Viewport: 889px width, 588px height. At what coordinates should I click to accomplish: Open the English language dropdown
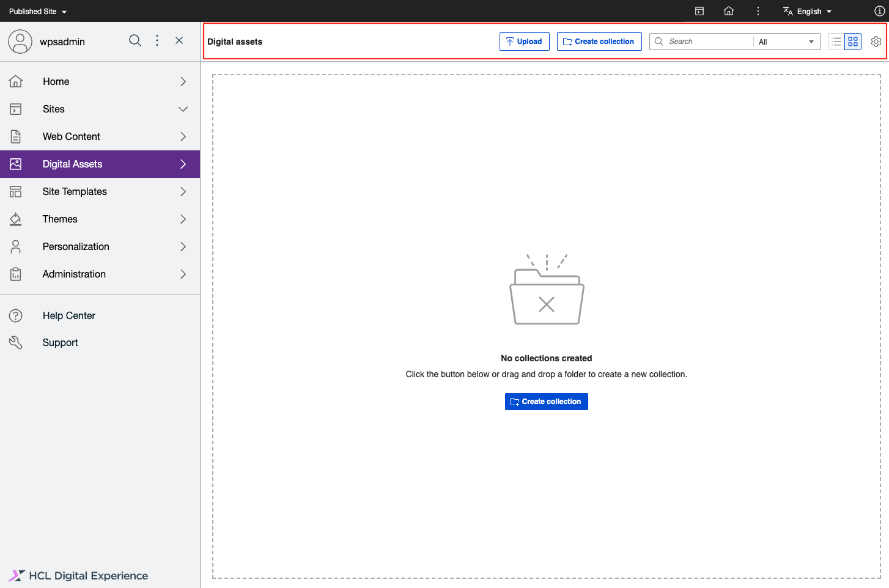[807, 10]
